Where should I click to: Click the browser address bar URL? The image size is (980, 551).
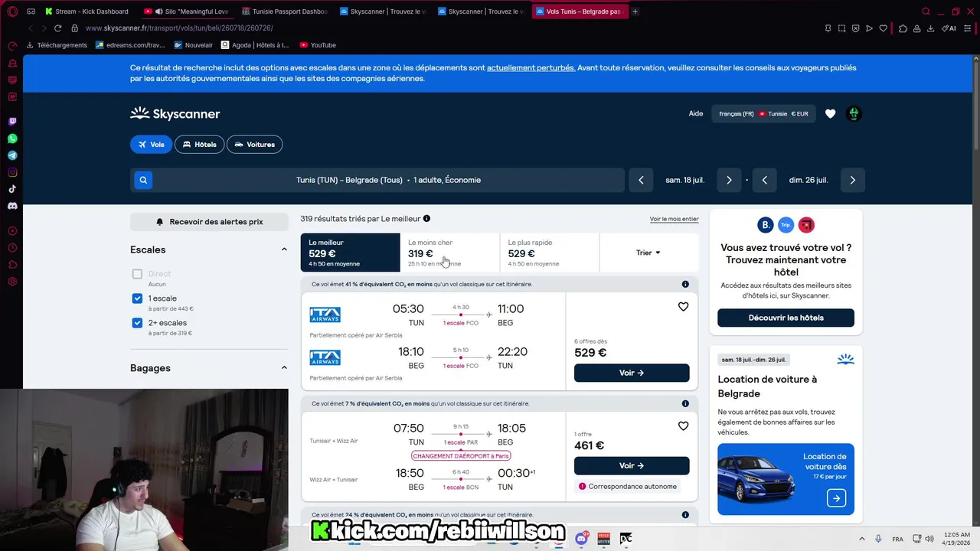pyautogui.click(x=179, y=28)
